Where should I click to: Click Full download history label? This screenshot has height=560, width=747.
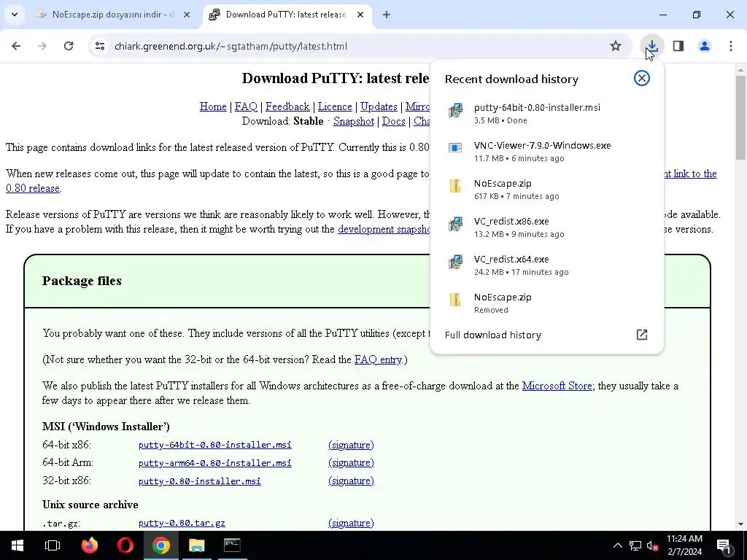(x=493, y=335)
